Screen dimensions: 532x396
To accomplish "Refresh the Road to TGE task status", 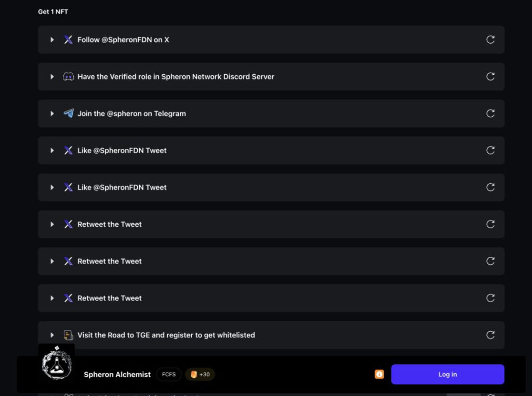I will pos(490,335).
